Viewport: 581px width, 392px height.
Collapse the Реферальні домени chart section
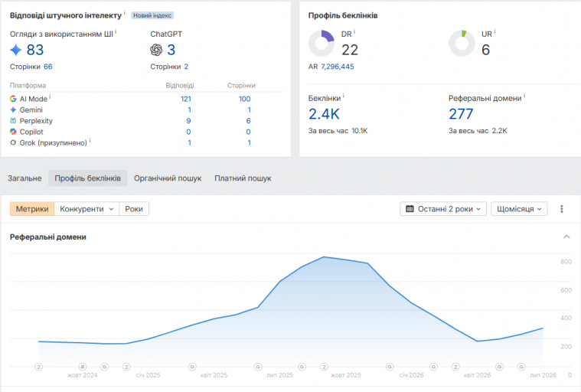(x=566, y=237)
